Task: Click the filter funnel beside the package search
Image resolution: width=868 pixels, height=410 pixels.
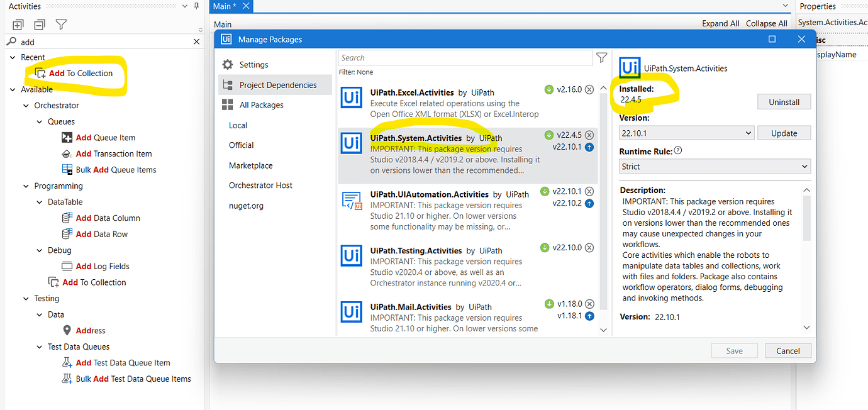Action: pyautogui.click(x=601, y=57)
